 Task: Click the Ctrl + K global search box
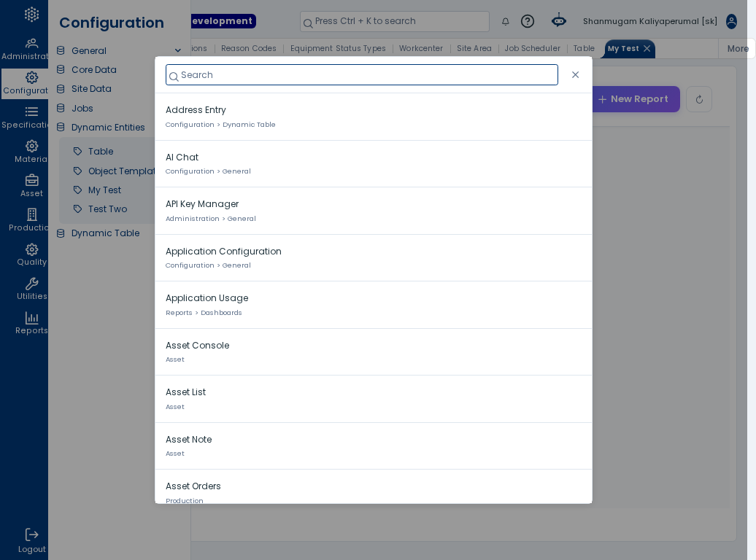coord(394,22)
